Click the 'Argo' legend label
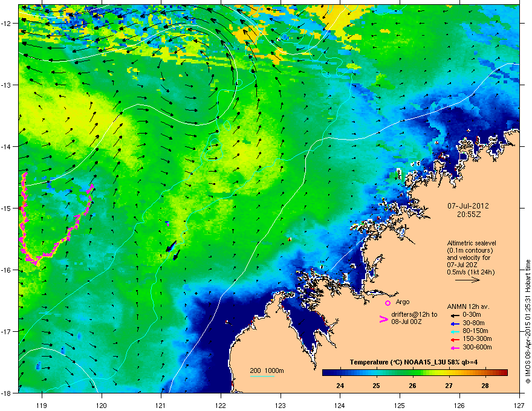The width and height of the screenshot is (532, 411). (403, 302)
